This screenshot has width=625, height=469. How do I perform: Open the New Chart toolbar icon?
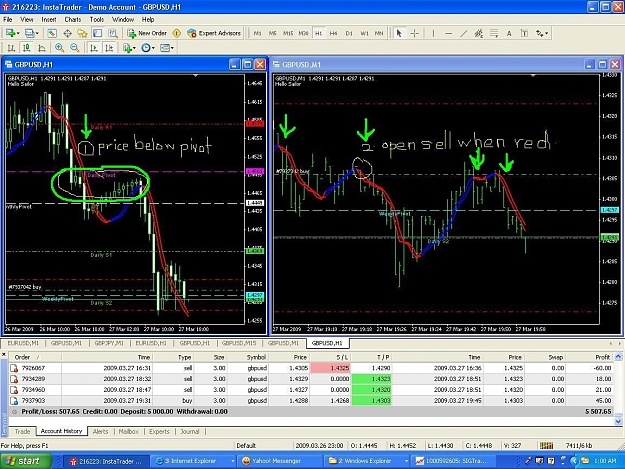(x=10, y=33)
